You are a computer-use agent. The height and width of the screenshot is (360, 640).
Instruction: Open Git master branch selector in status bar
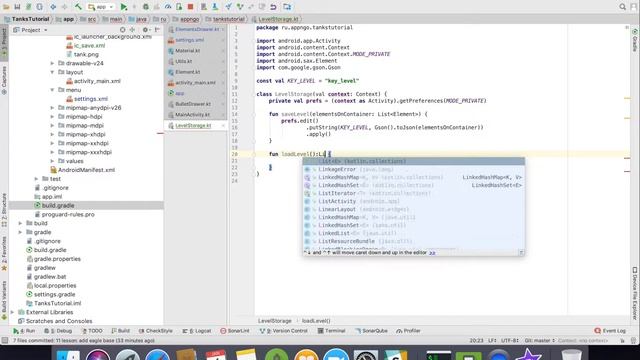(x=540, y=340)
